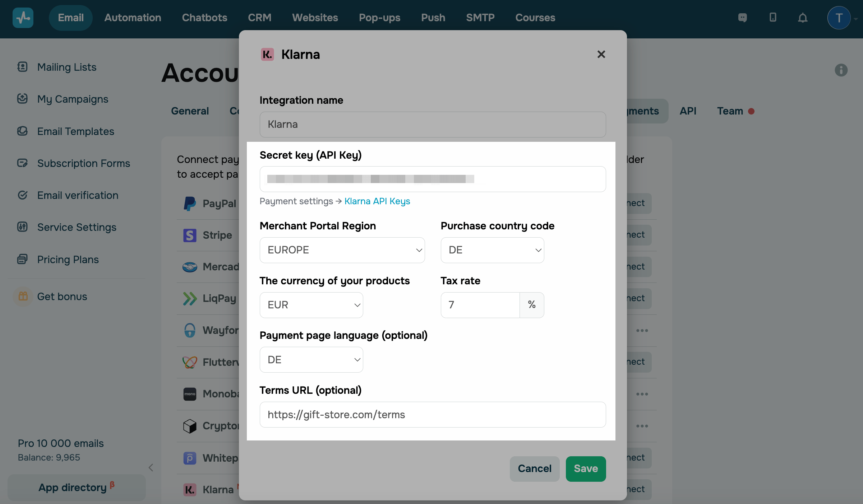This screenshot has height=504, width=863.
Task: Click the SendPulse logo icon
Action: click(23, 18)
